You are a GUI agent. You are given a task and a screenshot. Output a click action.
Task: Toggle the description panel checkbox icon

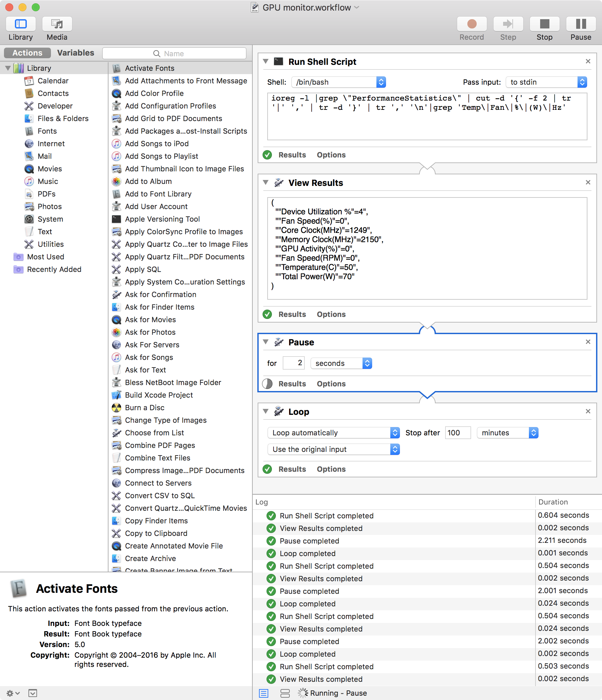(x=33, y=693)
